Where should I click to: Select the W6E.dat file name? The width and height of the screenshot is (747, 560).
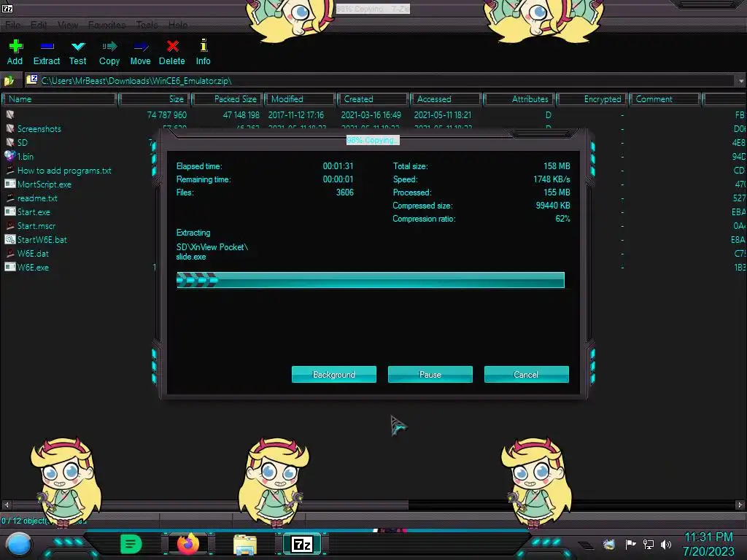(x=33, y=253)
